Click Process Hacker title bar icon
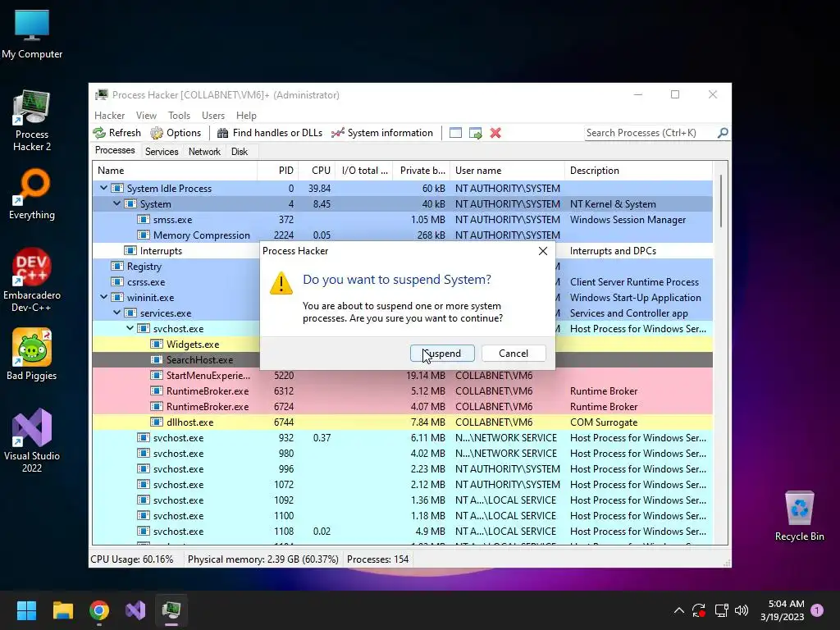 click(101, 95)
